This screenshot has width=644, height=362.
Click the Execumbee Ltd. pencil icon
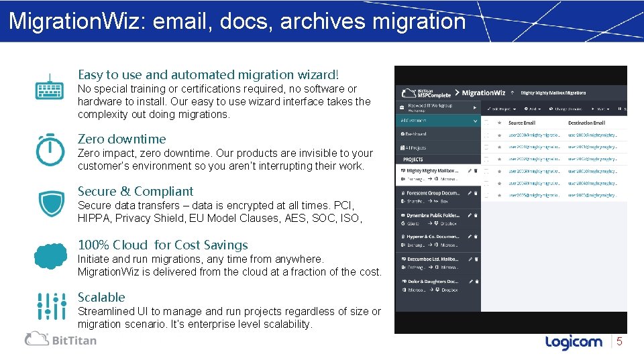(470, 259)
